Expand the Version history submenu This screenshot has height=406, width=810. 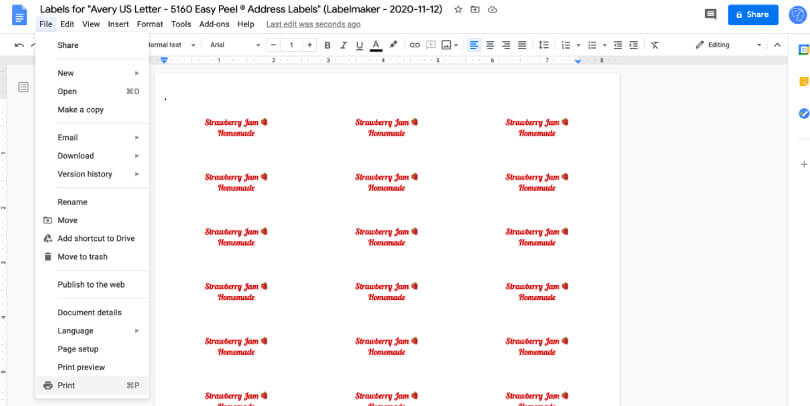[92, 174]
